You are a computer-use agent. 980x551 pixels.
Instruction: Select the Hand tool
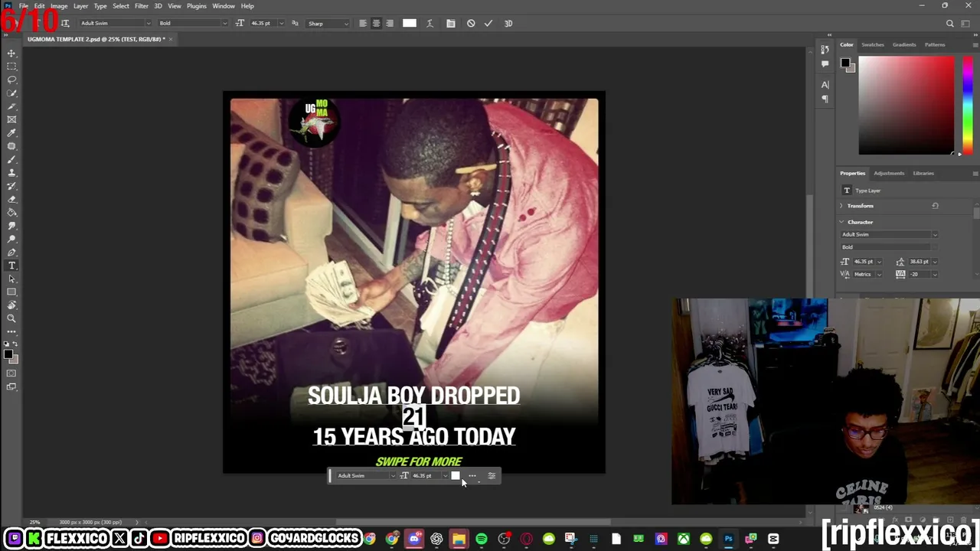[11, 305]
